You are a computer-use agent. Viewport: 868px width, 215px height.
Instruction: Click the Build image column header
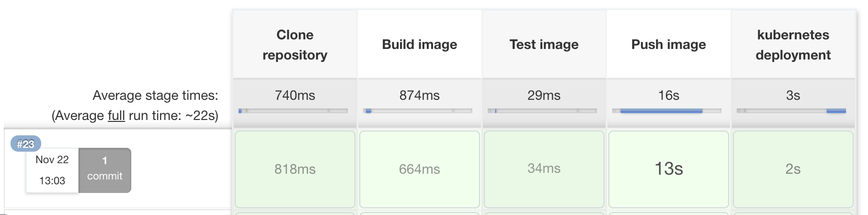[420, 45]
